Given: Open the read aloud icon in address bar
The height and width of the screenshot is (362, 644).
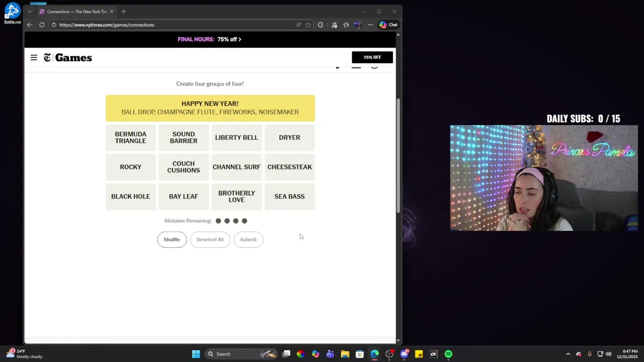Looking at the screenshot, I should (299, 25).
